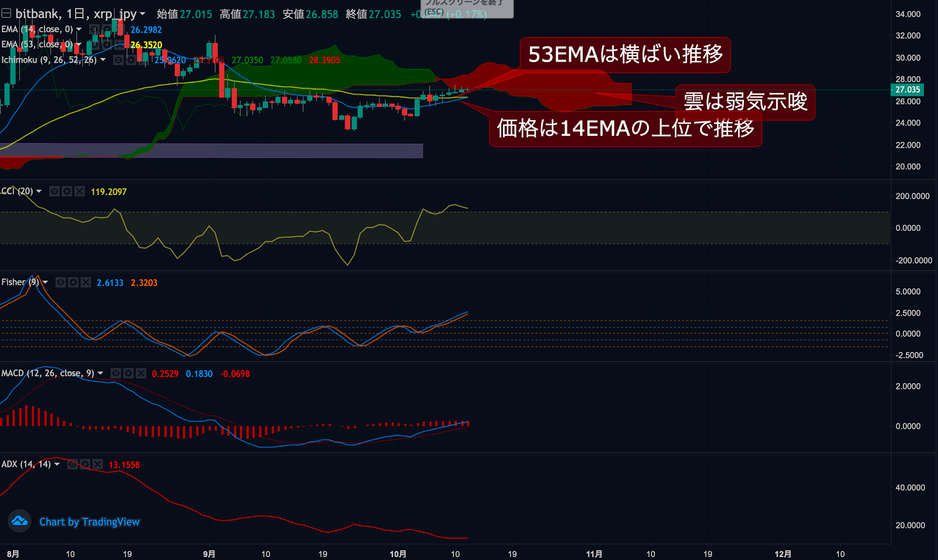
Task: Hide the CCI indicator with eye icon
Action: [54, 192]
